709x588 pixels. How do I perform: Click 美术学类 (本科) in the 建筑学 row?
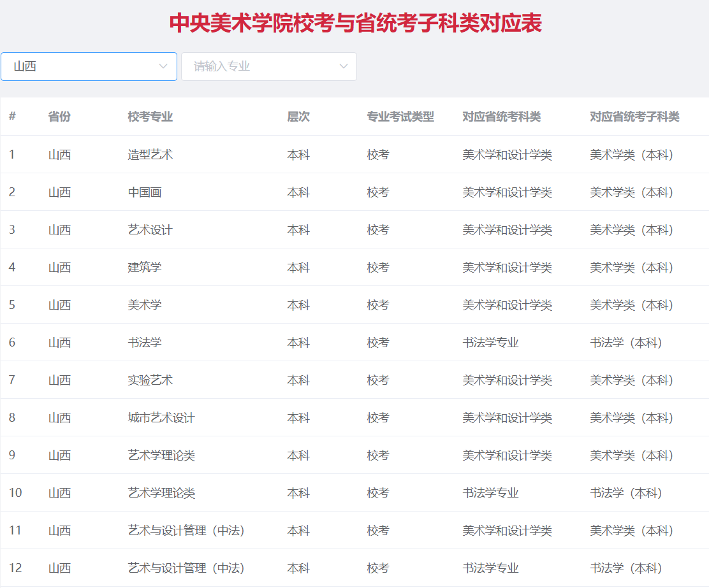(632, 267)
